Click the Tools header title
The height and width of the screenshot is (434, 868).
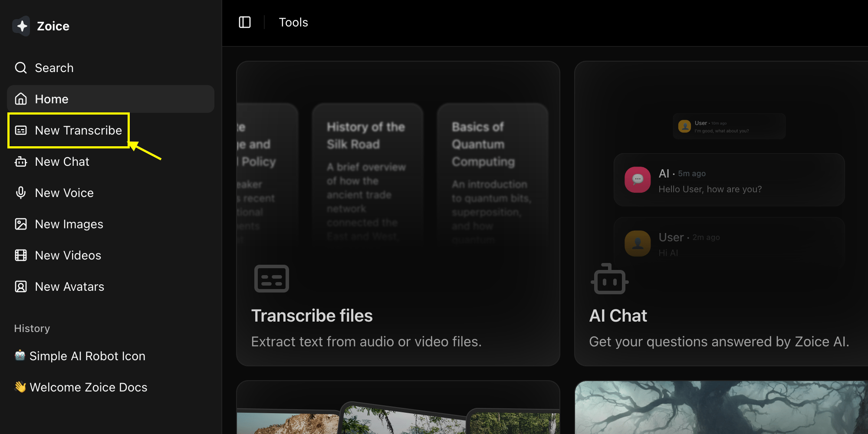(x=293, y=22)
